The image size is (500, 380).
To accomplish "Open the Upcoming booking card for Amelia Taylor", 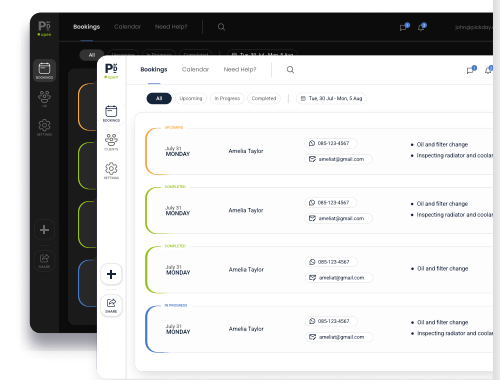I will coord(319,151).
